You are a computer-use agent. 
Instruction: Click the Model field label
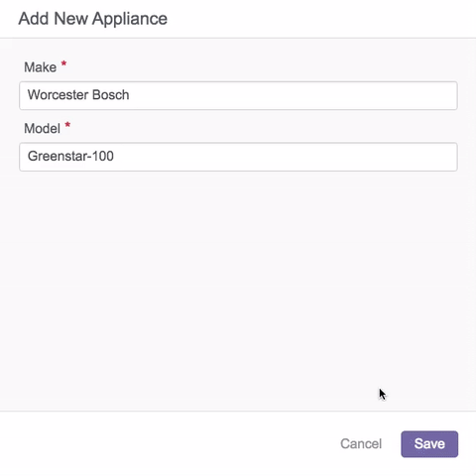coord(42,128)
